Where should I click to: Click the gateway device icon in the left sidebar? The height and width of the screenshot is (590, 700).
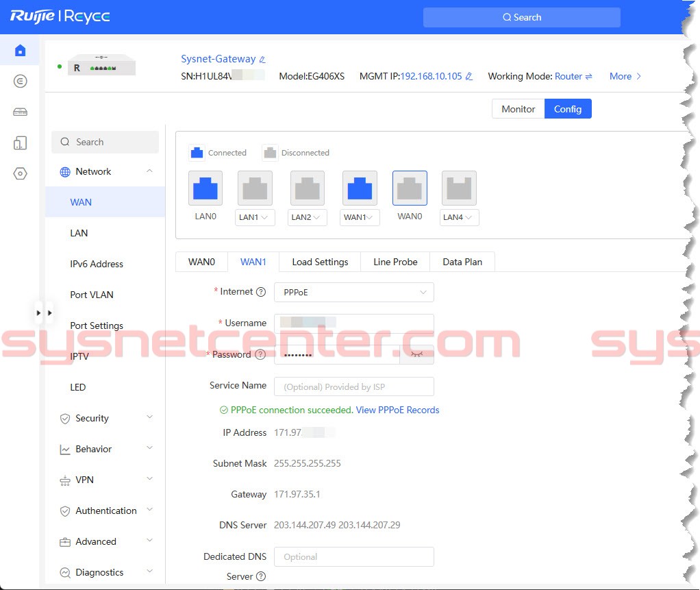[x=19, y=112]
